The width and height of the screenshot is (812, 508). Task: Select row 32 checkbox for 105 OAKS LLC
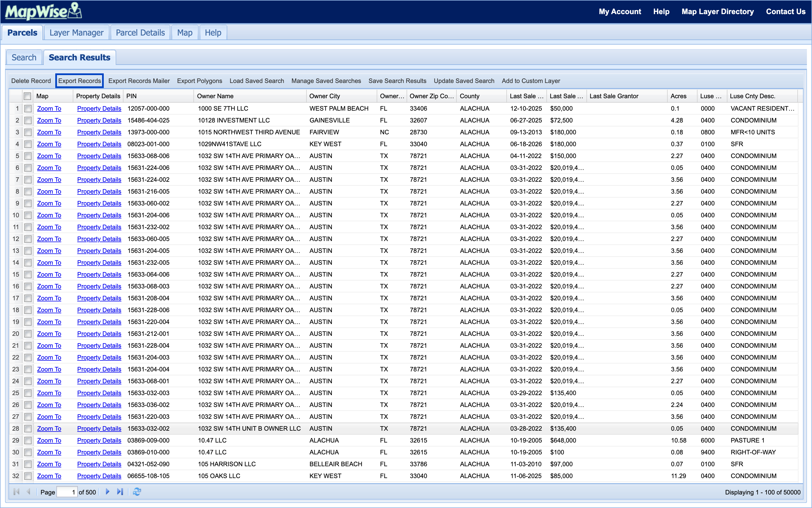[28, 476]
